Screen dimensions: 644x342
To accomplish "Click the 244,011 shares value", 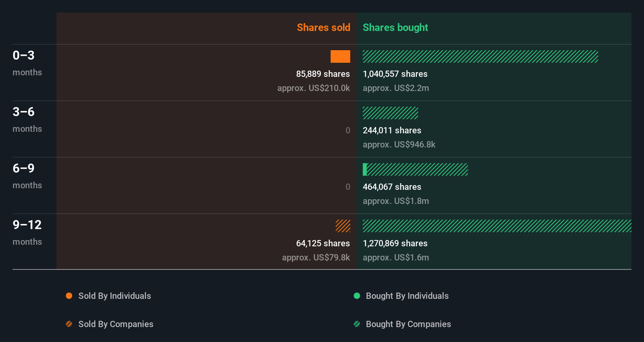I will (392, 131).
